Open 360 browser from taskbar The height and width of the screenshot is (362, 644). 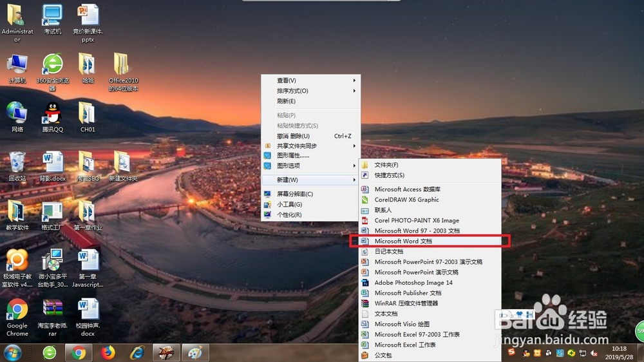50,352
